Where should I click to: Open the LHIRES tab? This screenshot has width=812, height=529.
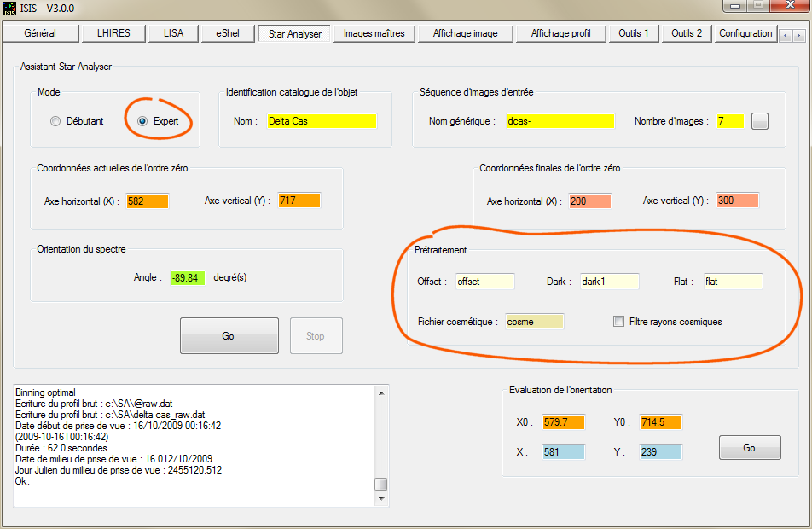[x=116, y=34]
